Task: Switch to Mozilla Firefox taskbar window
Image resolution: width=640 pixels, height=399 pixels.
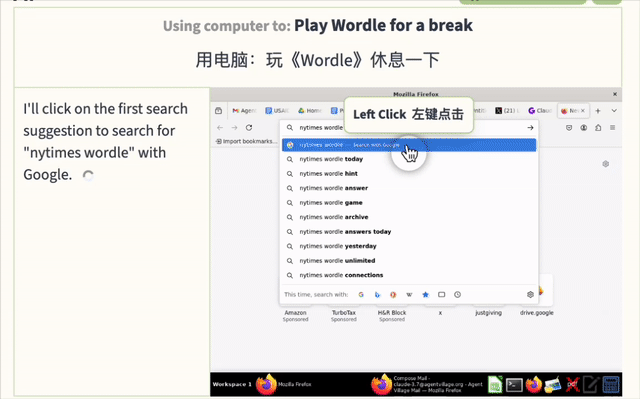Action: [283, 384]
